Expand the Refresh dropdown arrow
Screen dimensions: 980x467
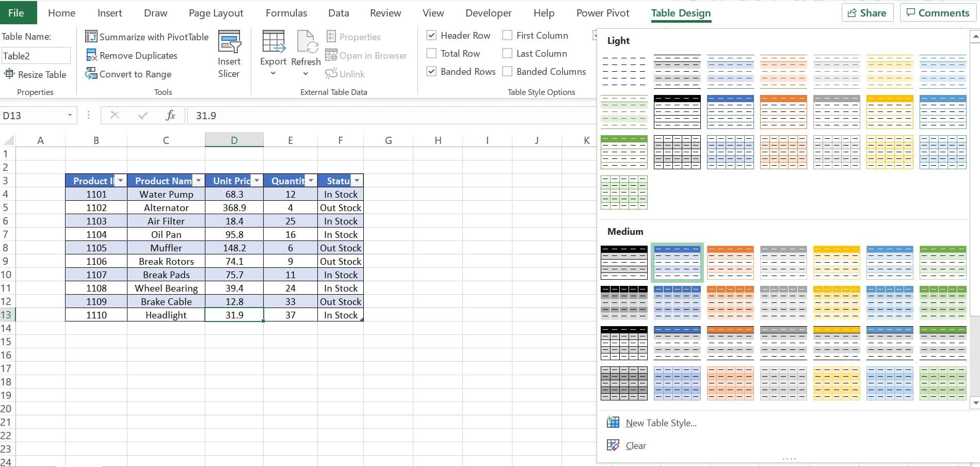(x=306, y=74)
